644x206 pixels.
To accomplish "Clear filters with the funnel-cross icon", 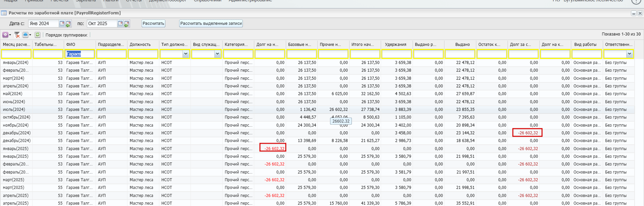I will click(17, 35).
